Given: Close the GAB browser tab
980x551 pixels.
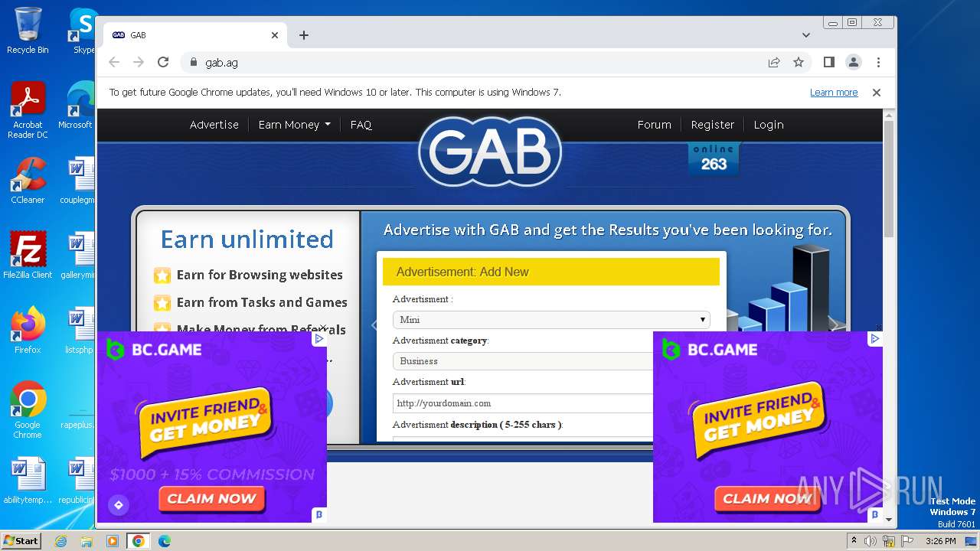Looking at the screenshot, I should pyautogui.click(x=275, y=35).
